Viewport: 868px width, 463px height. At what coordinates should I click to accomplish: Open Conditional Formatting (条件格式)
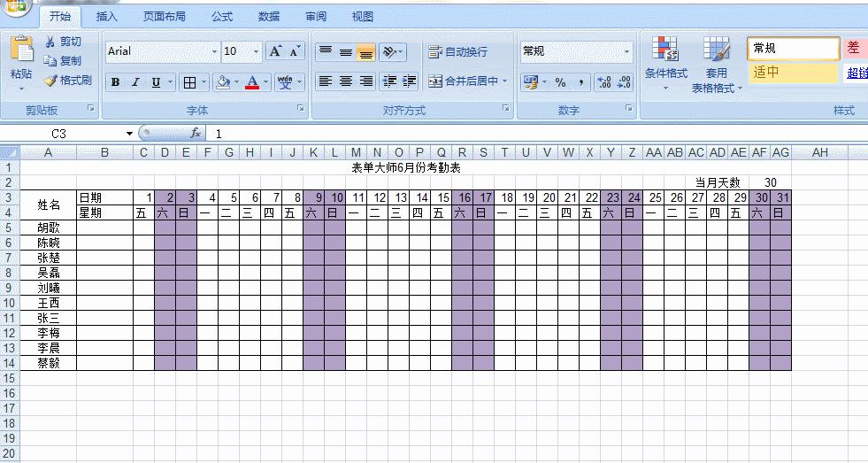pyautogui.click(x=666, y=64)
